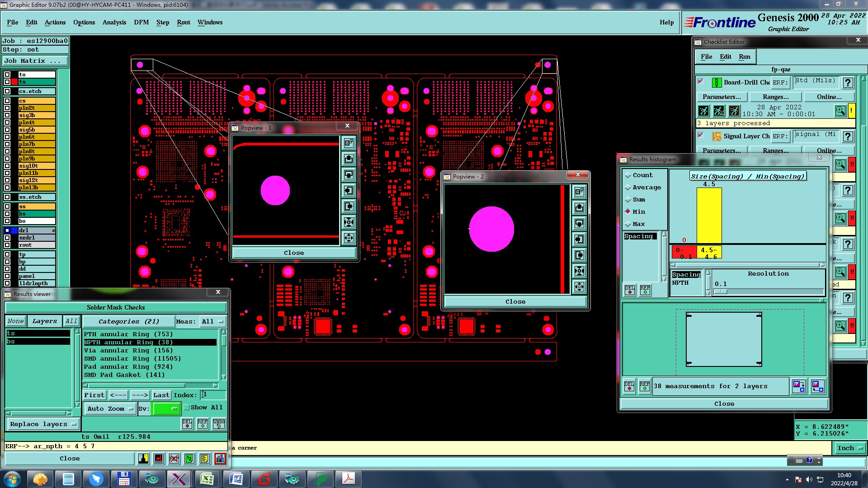Click the green Sv color selector
Image resolution: width=868 pixels, height=488 pixels.
click(166, 408)
